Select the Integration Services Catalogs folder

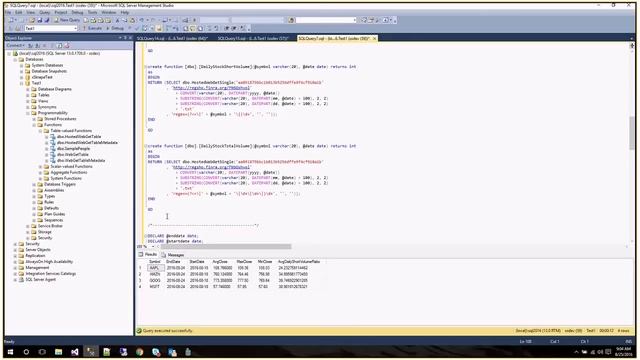pyautogui.click(x=51, y=273)
